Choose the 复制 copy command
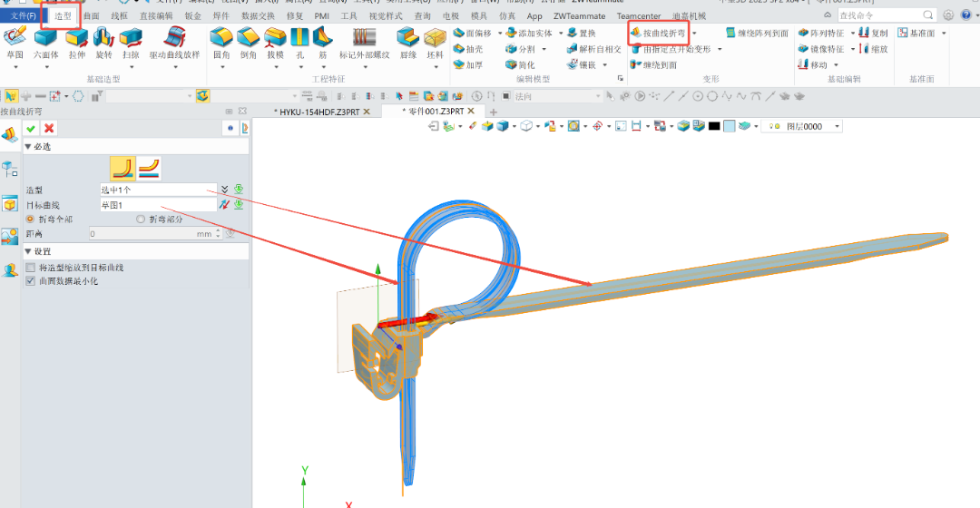The height and width of the screenshot is (508, 980). (x=874, y=34)
